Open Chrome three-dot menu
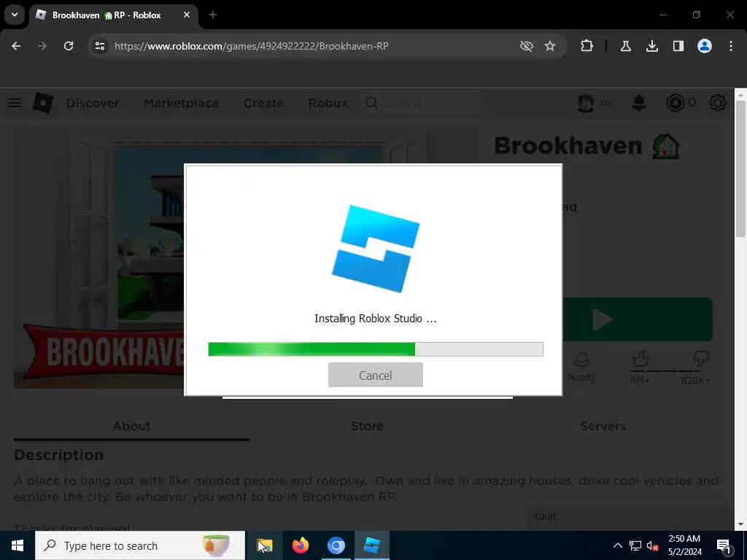The width and height of the screenshot is (747, 560). 731,46
